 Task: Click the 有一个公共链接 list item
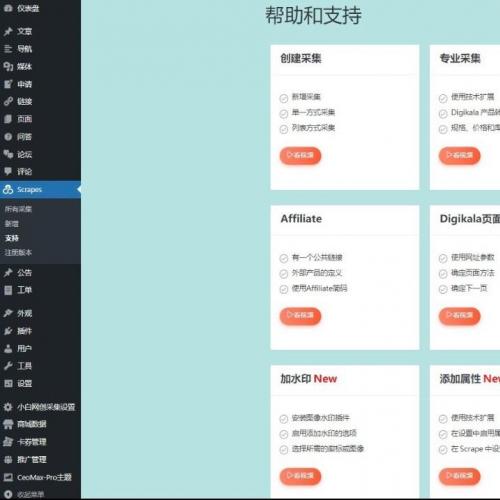[317, 258]
